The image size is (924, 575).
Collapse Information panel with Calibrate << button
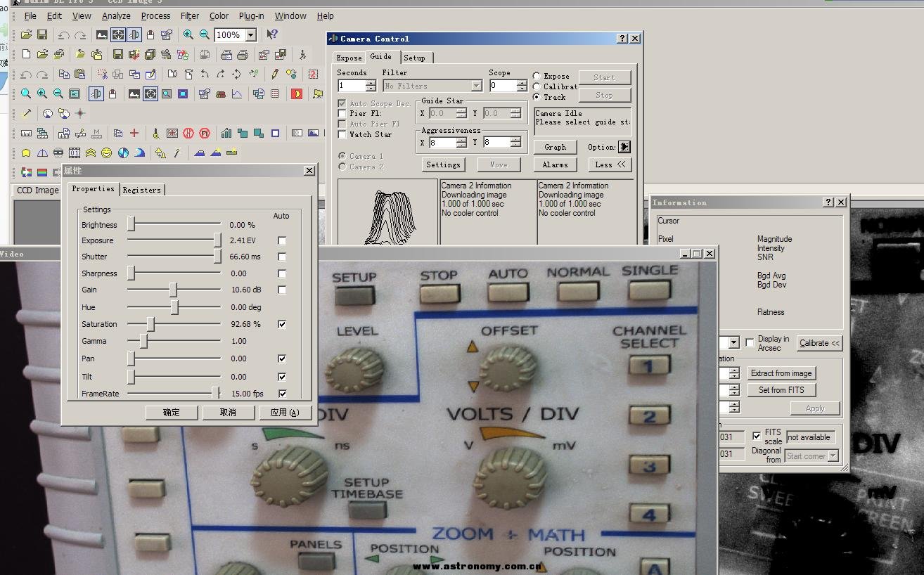click(819, 343)
